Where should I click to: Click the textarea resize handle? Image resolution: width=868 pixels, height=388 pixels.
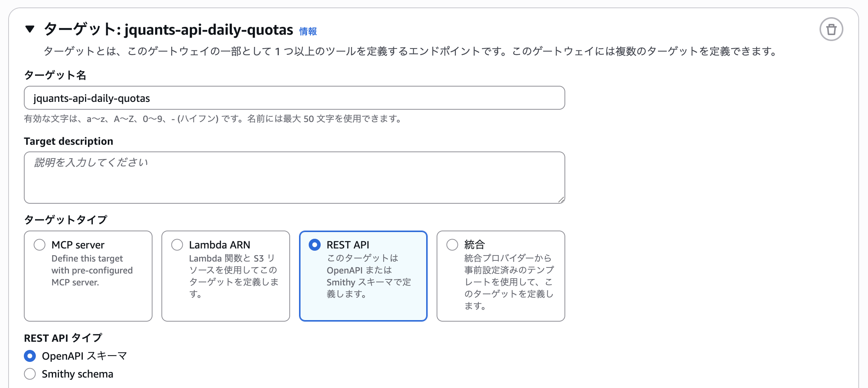tap(561, 199)
